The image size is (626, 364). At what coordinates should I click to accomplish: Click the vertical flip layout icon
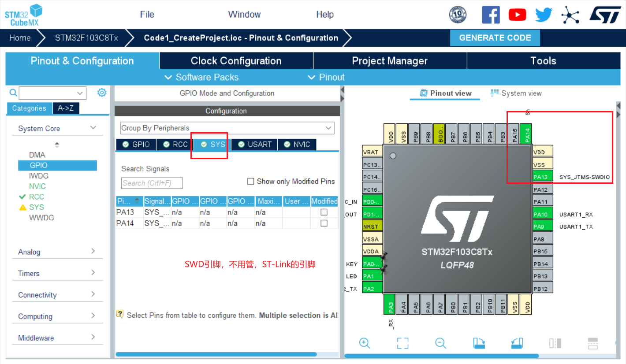(555, 343)
